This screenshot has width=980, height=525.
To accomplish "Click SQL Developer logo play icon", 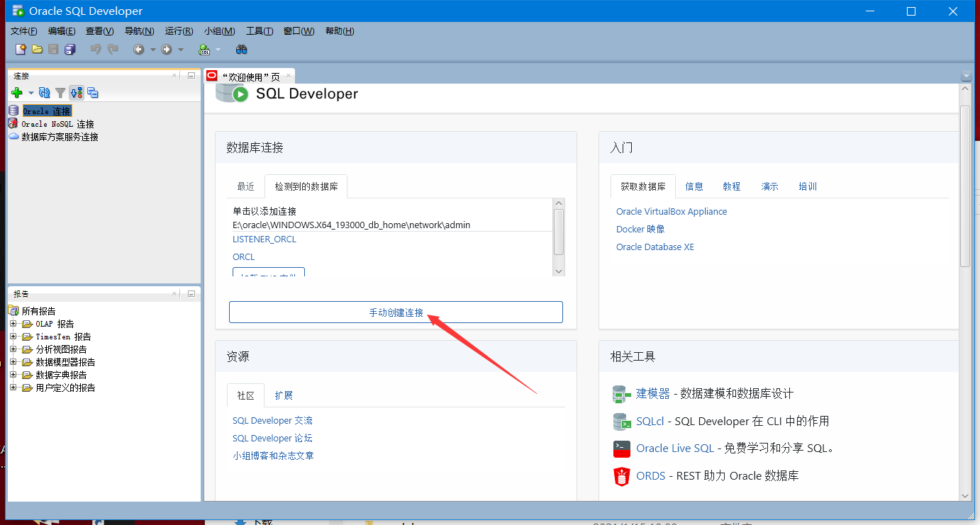I will (240, 94).
